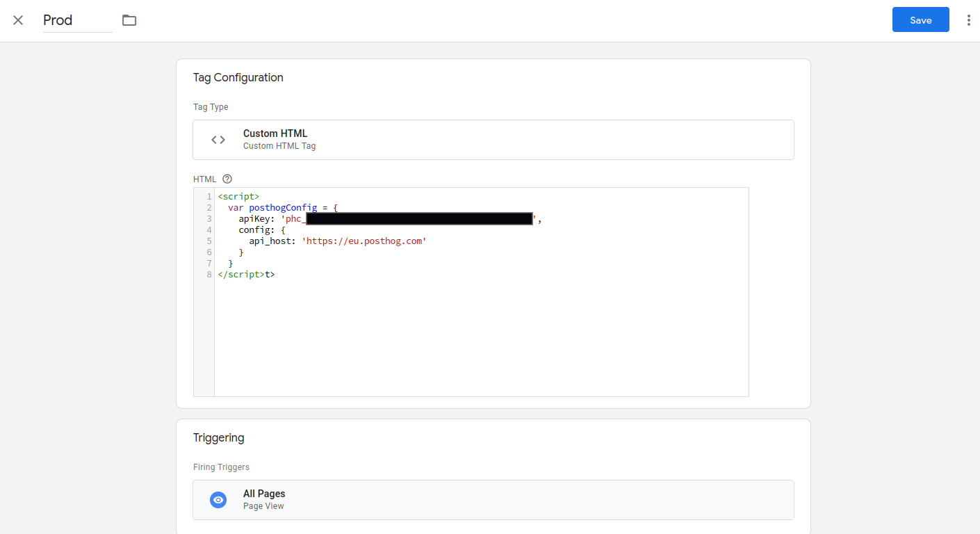Select the All Pages firing trigger
Viewport: 980px width, 534px height.
(493, 499)
